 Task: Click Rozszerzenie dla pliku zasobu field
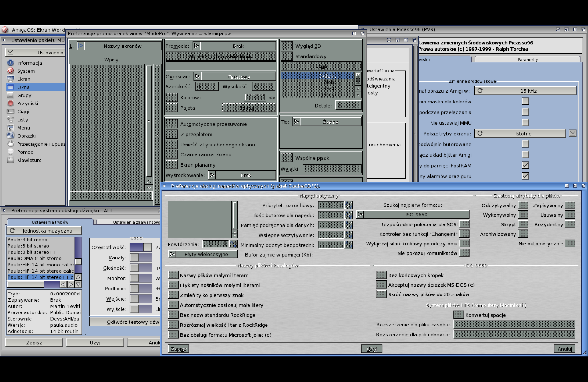click(x=514, y=324)
